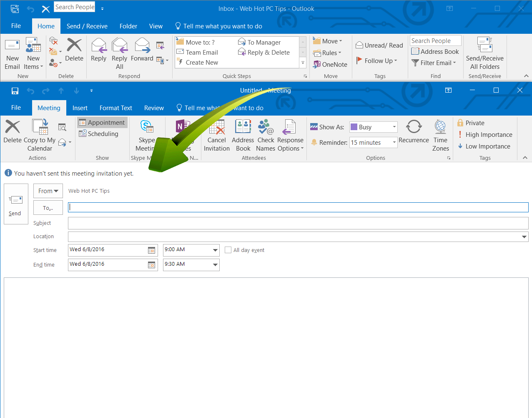This screenshot has width=532, height=418.
Task: Open the Start time calendar picker
Action: pyautogui.click(x=152, y=250)
